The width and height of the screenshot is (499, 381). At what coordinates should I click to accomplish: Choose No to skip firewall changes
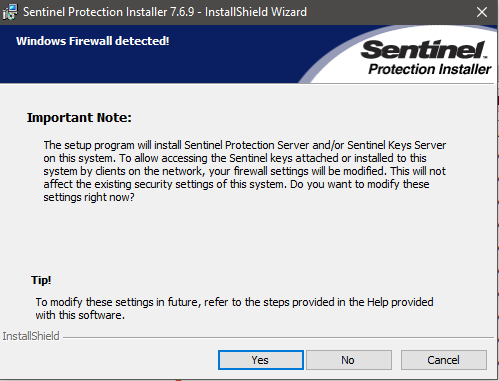coord(349,360)
